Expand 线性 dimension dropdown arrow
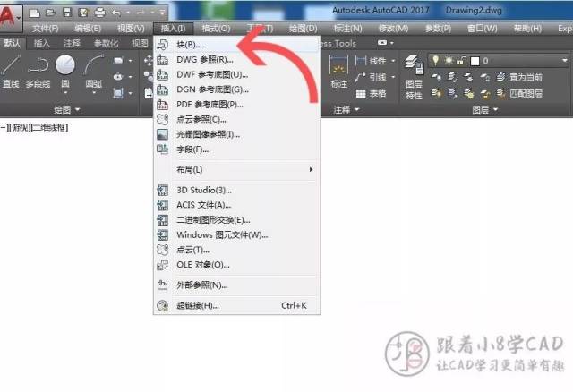The height and width of the screenshot is (392, 573). 393,61
